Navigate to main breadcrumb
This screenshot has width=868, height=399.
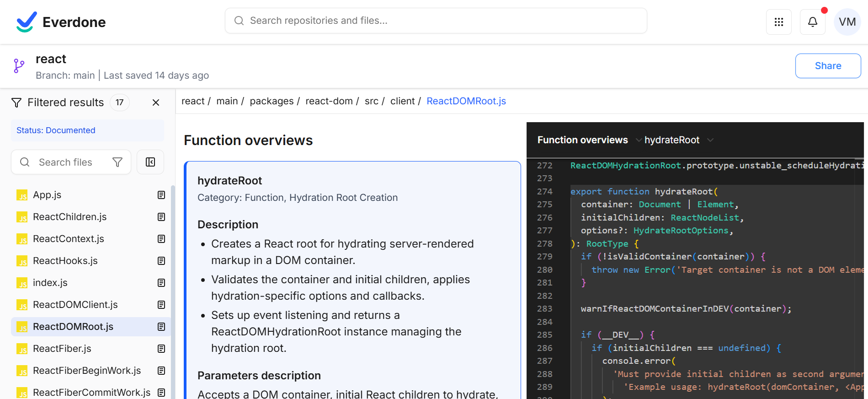pyautogui.click(x=227, y=101)
